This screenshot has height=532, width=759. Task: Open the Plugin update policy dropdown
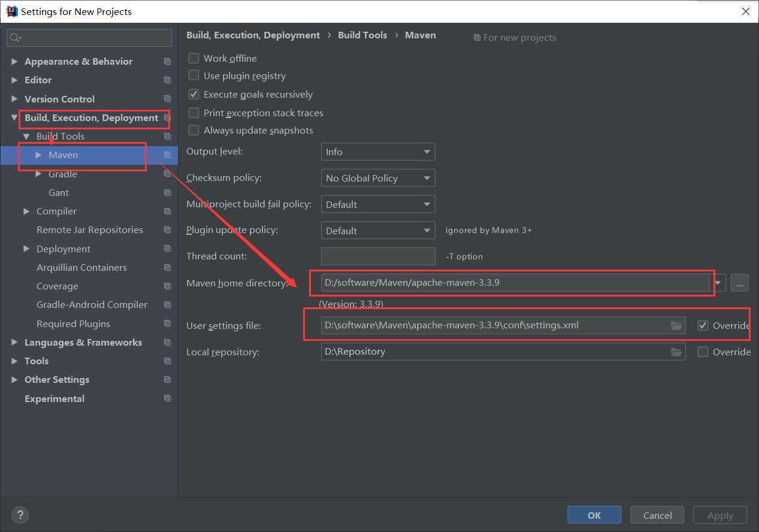tap(378, 231)
